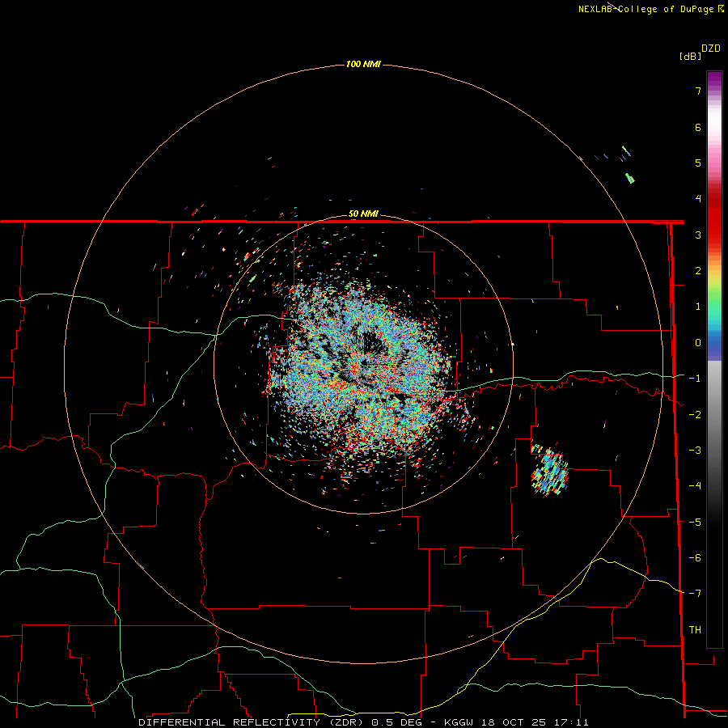Viewport: 728px width, 728px height.
Task: Click the -3 value on the color scale
Action: pos(695,451)
